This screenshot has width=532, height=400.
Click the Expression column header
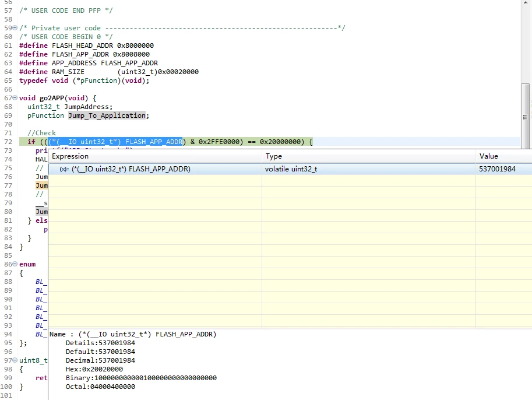[x=155, y=156]
